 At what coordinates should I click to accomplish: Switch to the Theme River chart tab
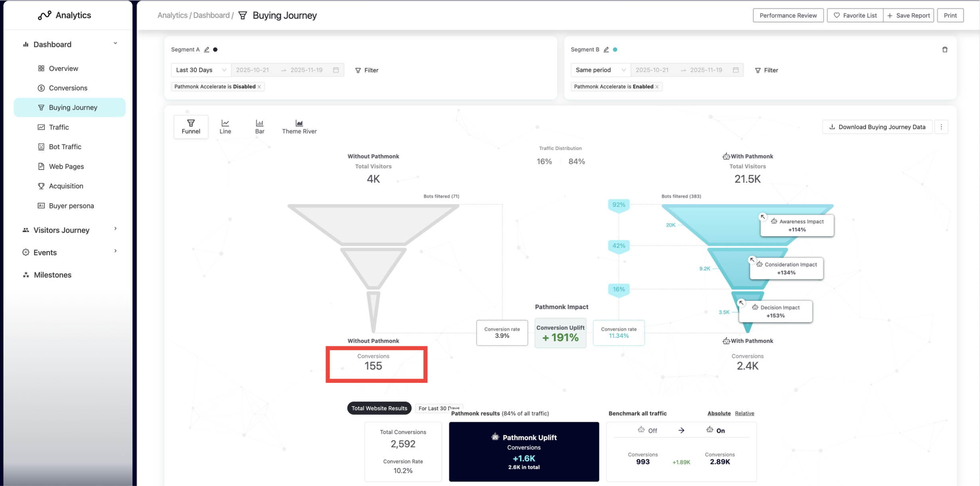299,126
